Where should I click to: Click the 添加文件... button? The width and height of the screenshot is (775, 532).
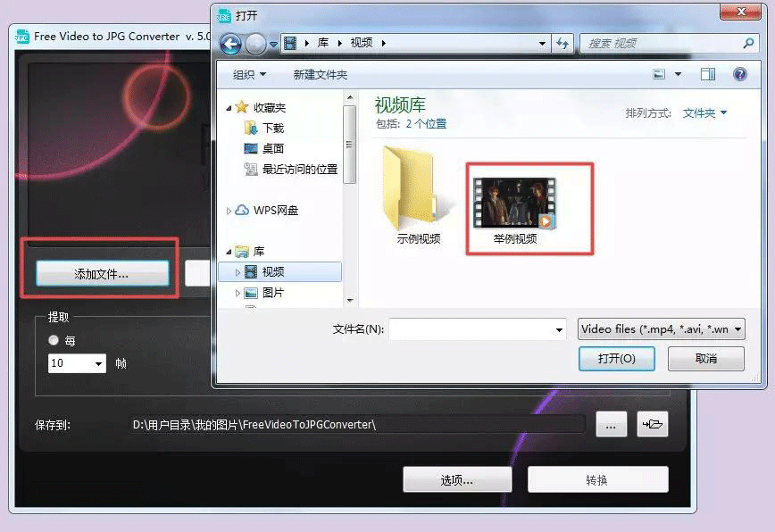click(x=102, y=274)
